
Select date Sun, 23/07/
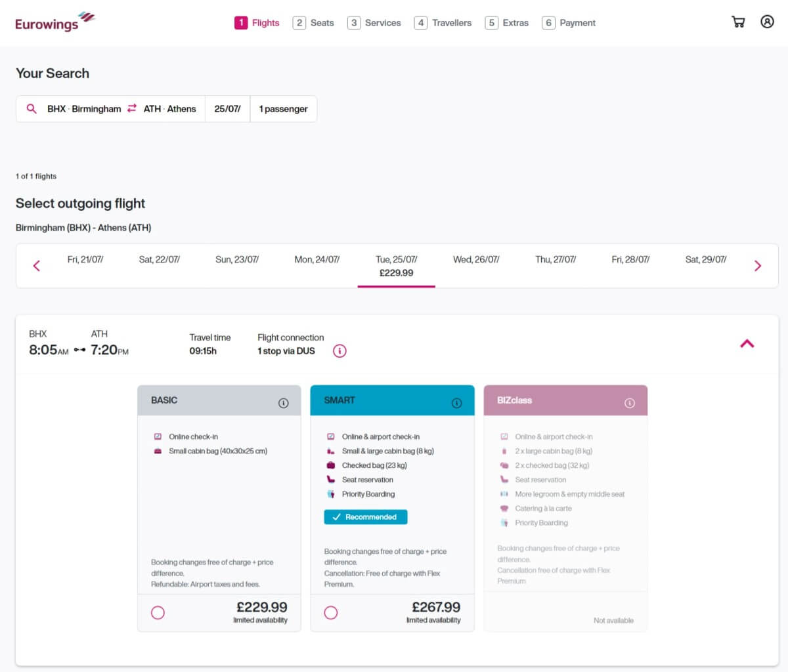click(x=237, y=259)
